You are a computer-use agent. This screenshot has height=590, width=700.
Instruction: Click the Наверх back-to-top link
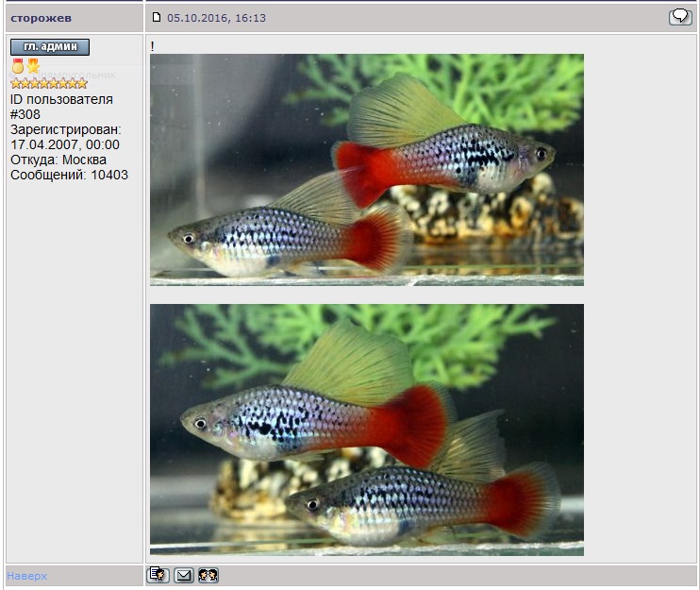26,576
